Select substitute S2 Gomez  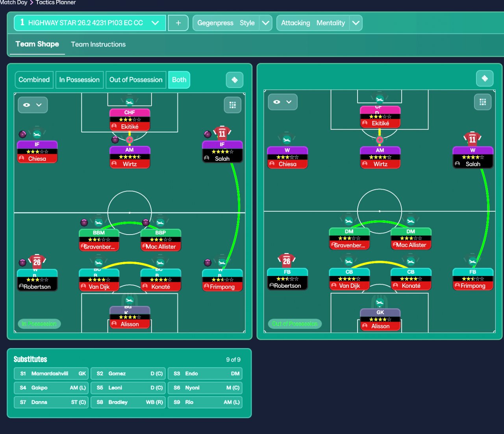pos(128,374)
